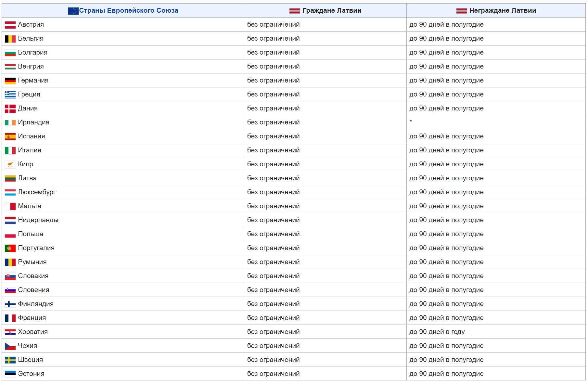Click the Malta flag icon
Viewport: 588px width, 384px height.
[x=10, y=207]
